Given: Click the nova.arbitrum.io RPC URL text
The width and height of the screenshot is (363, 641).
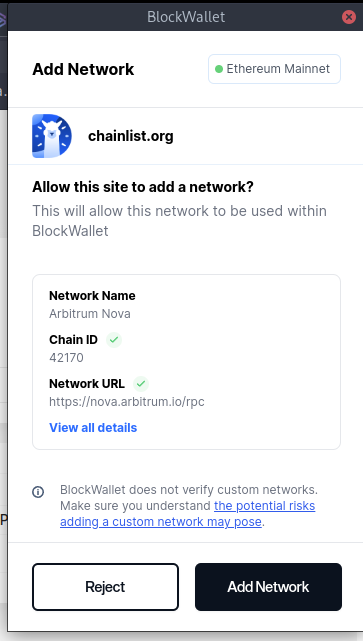Looking at the screenshot, I should click(x=127, y=402).
